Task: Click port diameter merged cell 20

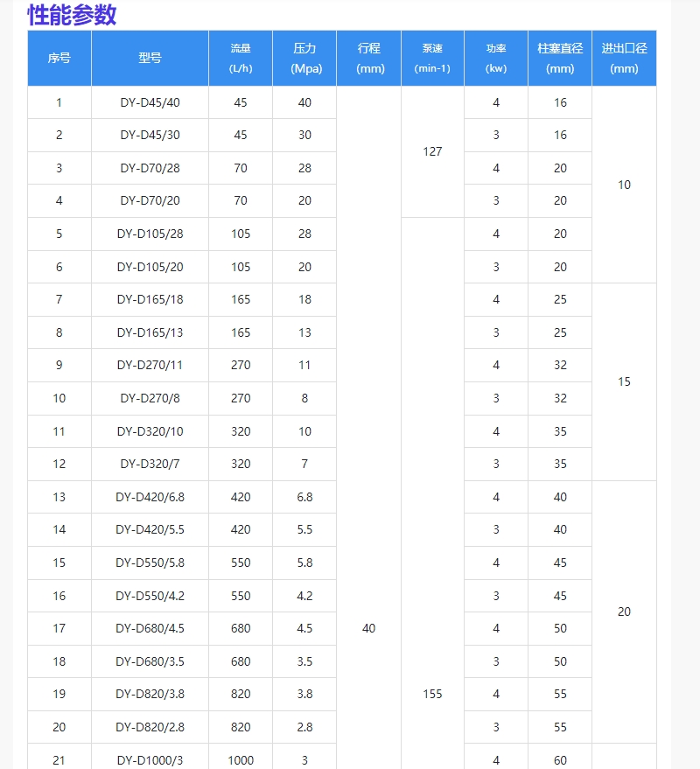Action: point(624,612)
